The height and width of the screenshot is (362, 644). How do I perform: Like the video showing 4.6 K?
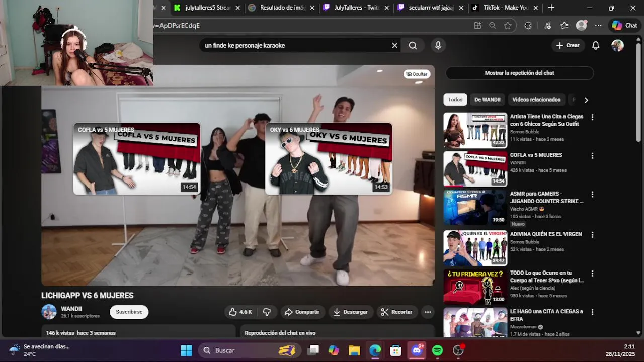pyautogui.click(x=240, y=312)
